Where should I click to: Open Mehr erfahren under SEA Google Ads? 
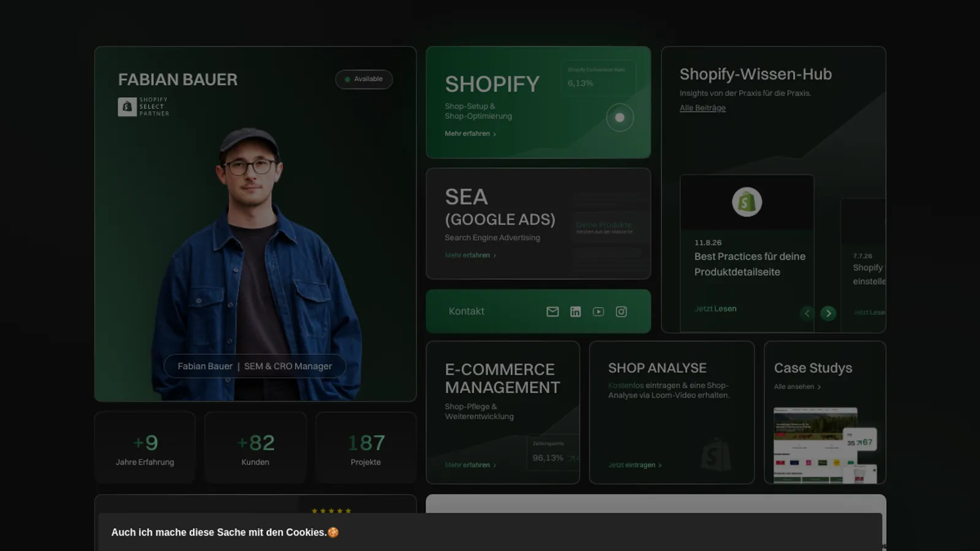(470, 255)
